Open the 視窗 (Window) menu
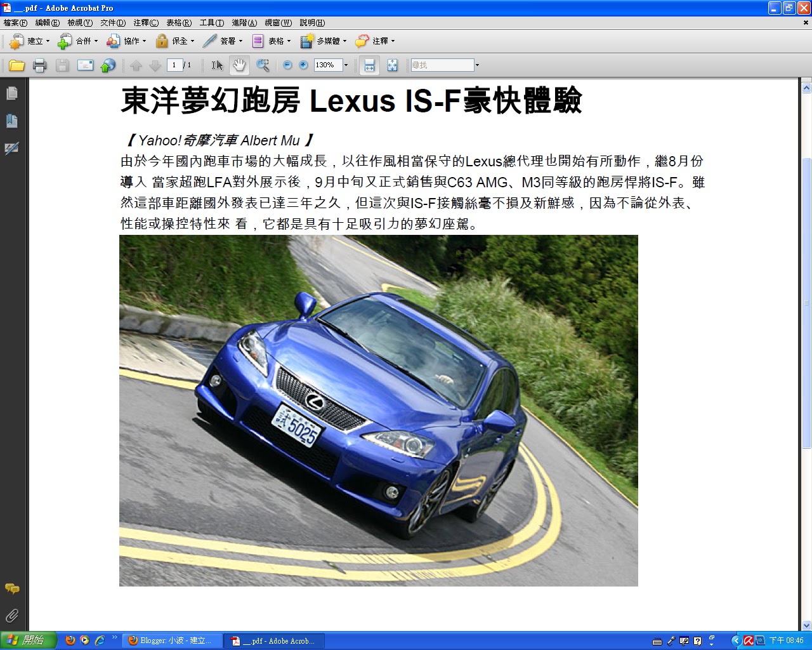812x650 pixels. 278,23
